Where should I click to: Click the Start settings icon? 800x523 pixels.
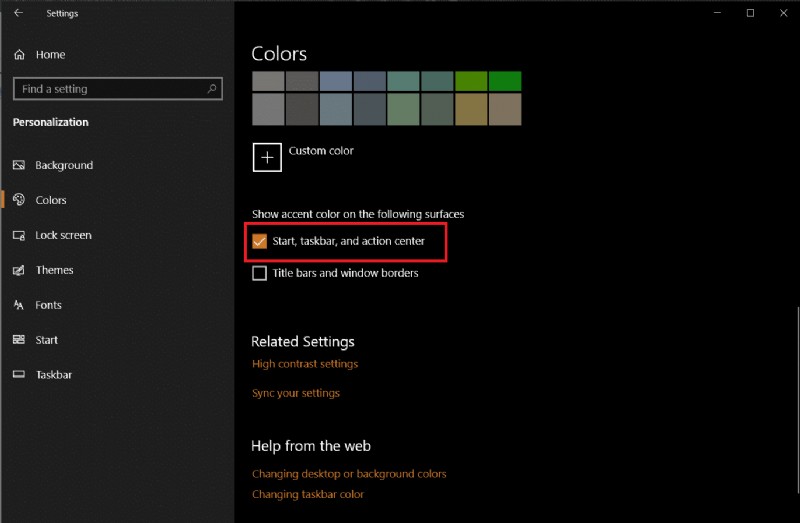coord(19,340)
